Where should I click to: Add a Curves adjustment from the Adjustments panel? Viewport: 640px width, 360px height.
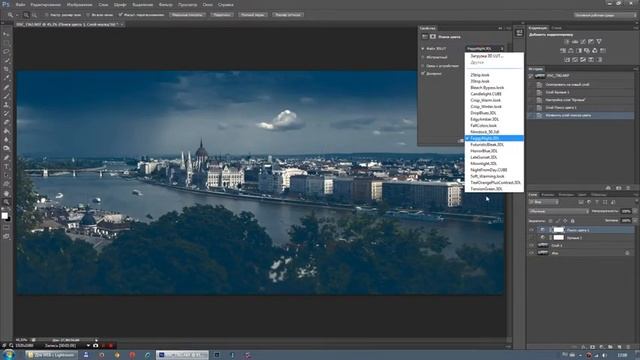583,42
